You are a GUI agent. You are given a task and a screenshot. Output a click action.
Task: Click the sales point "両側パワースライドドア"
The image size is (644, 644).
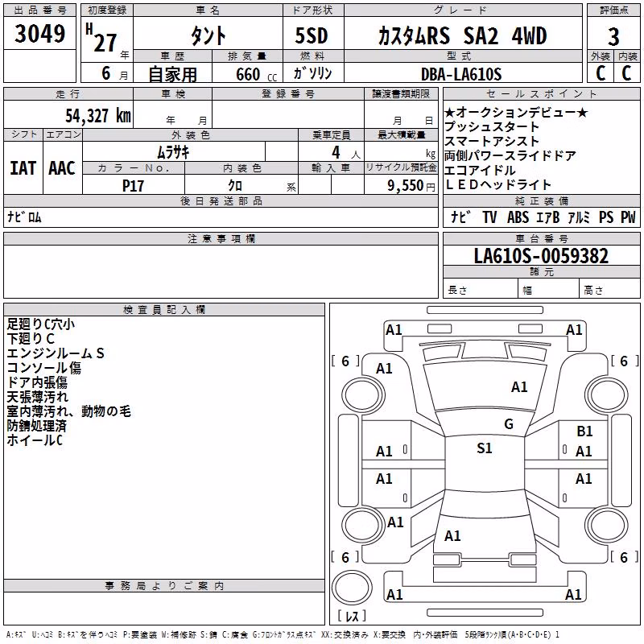pos(510,155)
